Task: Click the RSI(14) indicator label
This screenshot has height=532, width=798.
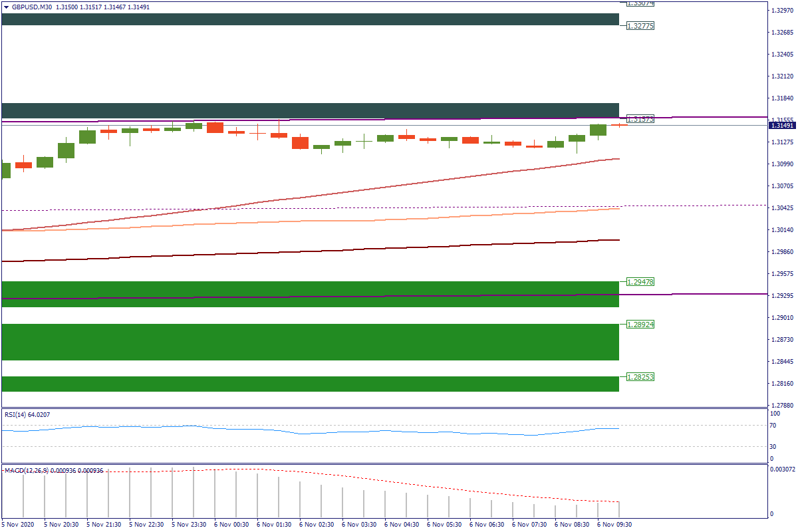Action: coord(27,415)
